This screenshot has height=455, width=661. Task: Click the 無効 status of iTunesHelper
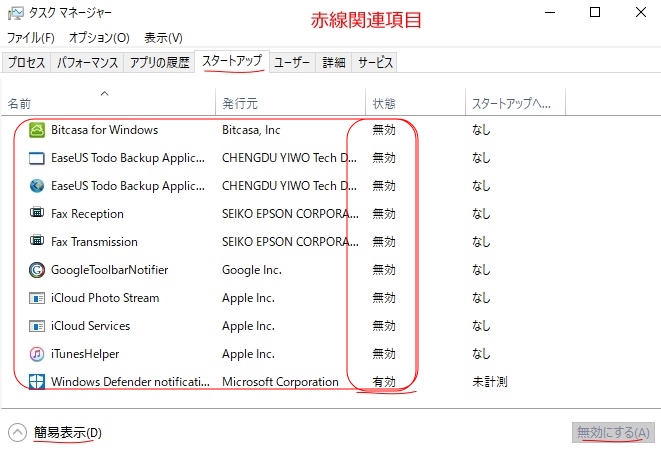(384, 354)
